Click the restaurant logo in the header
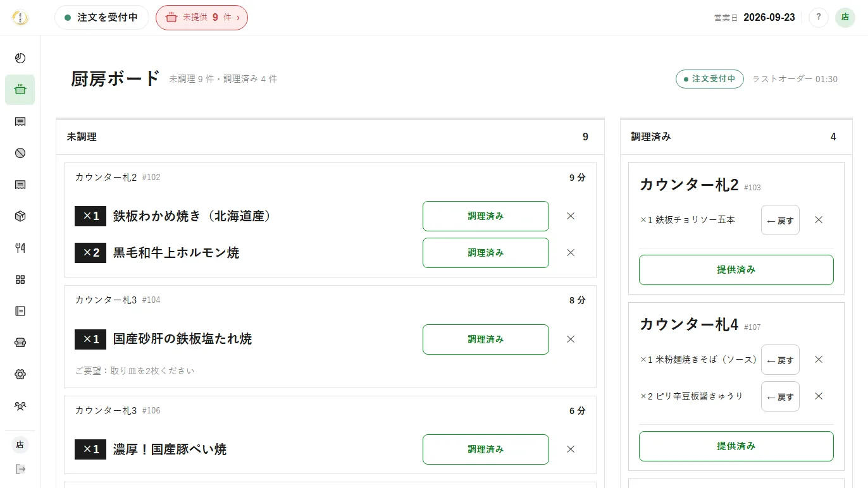The height and width of the screenshot is (488, 868). [x=20, y=18]
